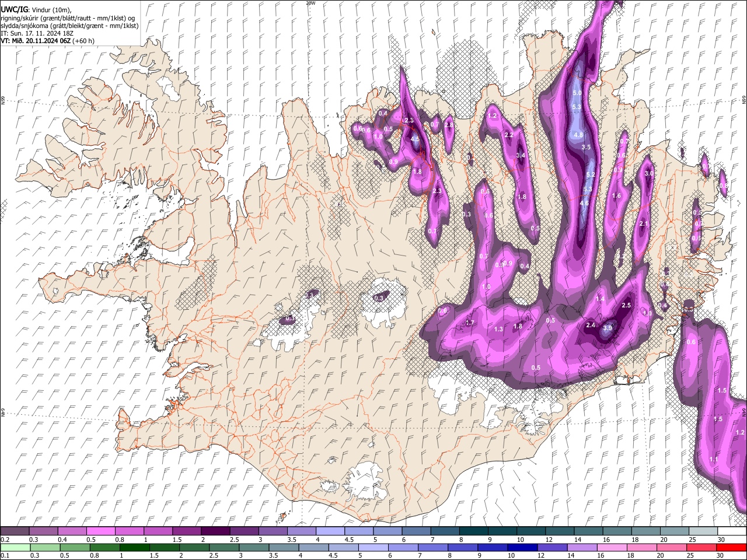Click red rain swatch after 30
The image size is (747, 560).
pos(731,547)
